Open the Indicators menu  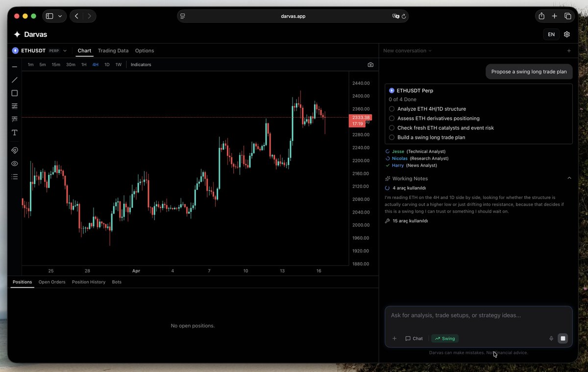click(141, 65)
